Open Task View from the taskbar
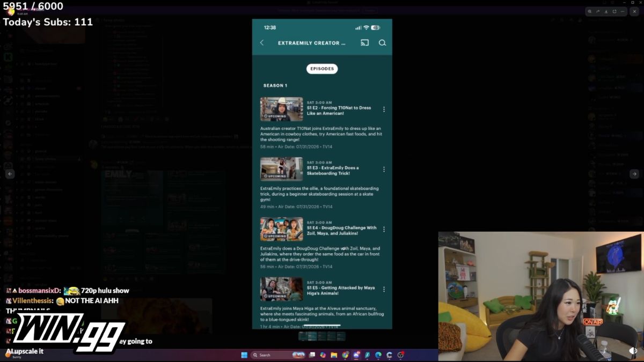Viewport: 644px width, 362px height. coord(312,355)
